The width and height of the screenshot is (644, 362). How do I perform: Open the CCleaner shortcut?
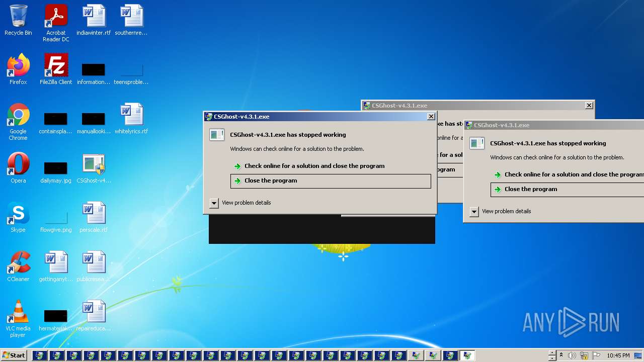(x=18, y=266)
